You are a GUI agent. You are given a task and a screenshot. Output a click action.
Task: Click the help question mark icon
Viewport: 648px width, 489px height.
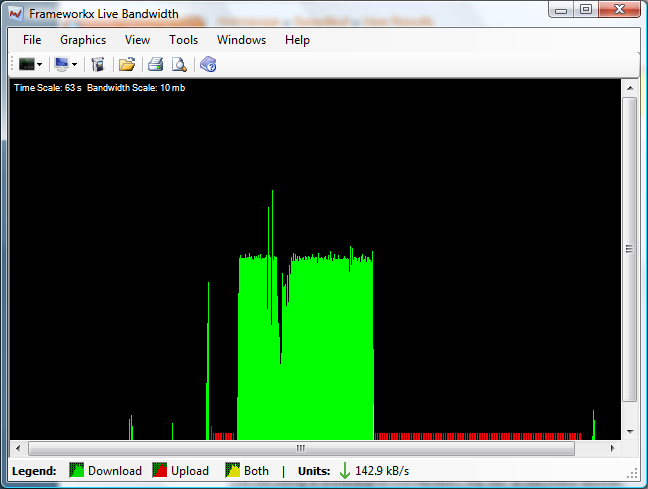208,65
